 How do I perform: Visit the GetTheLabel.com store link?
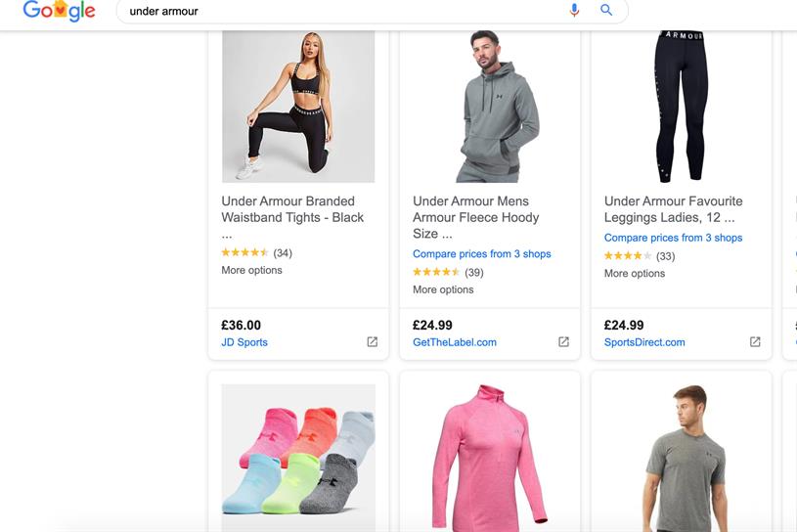coord(455,342)
